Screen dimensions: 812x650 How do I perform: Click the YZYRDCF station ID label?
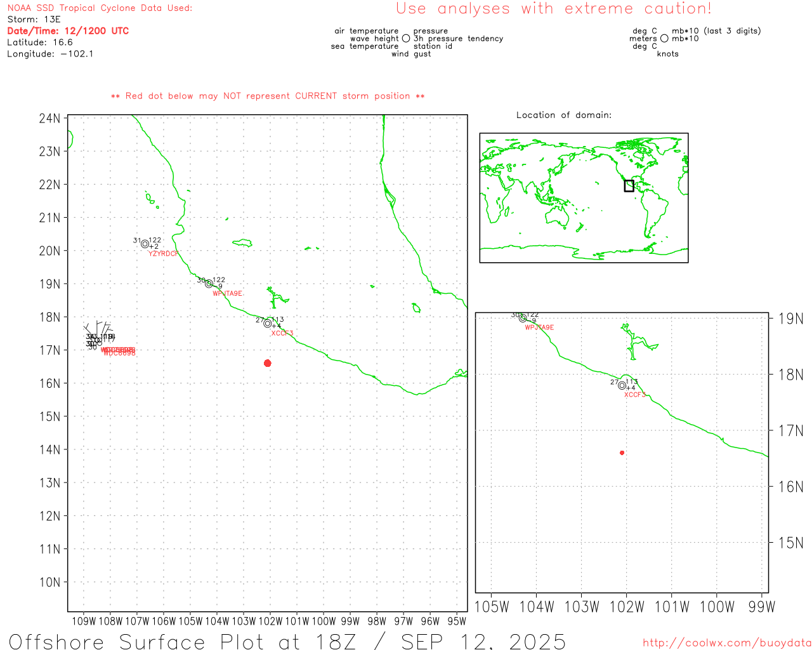click(x=164, y=254)
